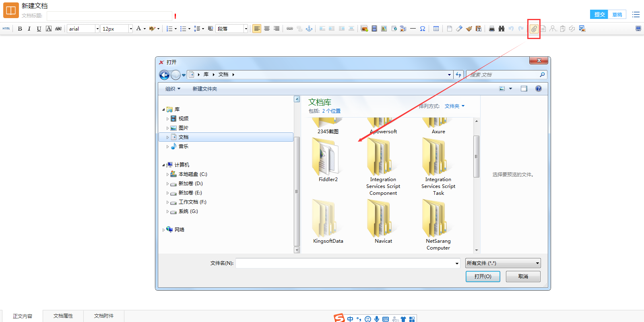Insert an anchor with the anchor icon
Viewport: 644px width, 322px height.
pyautogui.click(x=309, y=29)
